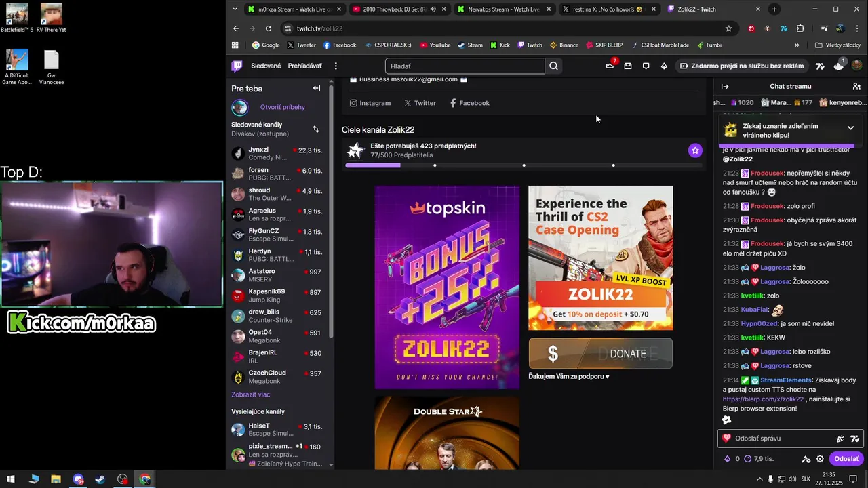Switch to the restt na X tab
The height and width of the screenshot is (488, 868).
608,9
